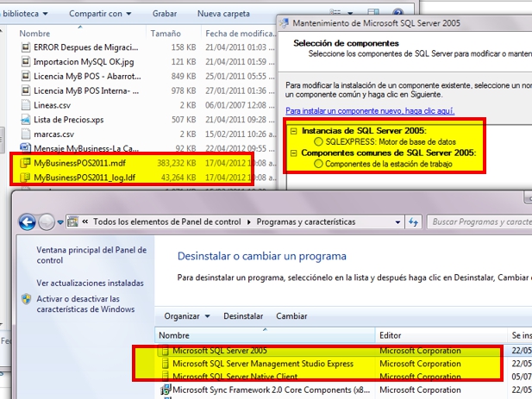Click the image icon of Importacion MySQL OK.jpg
The width and height of the screenshot is (532, 399).
26,62
